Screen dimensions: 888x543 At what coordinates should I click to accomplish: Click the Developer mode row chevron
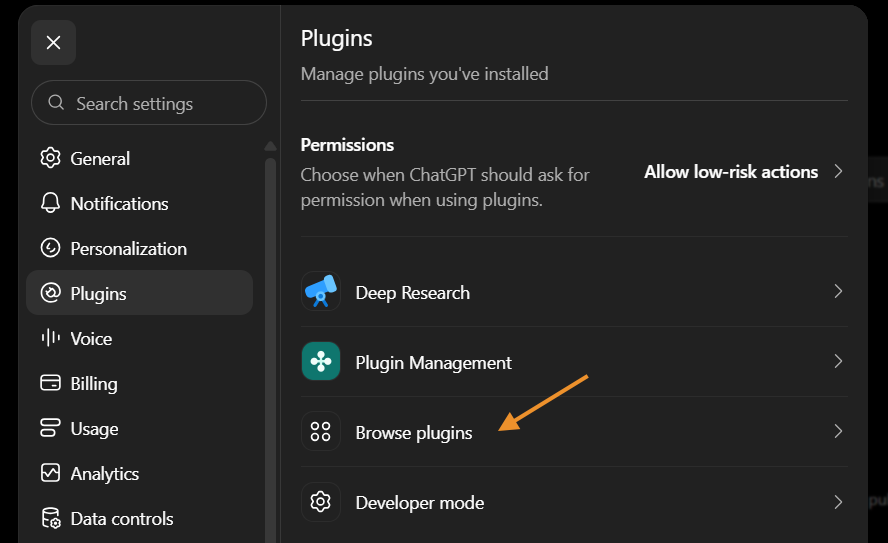(x=839, y=502)
